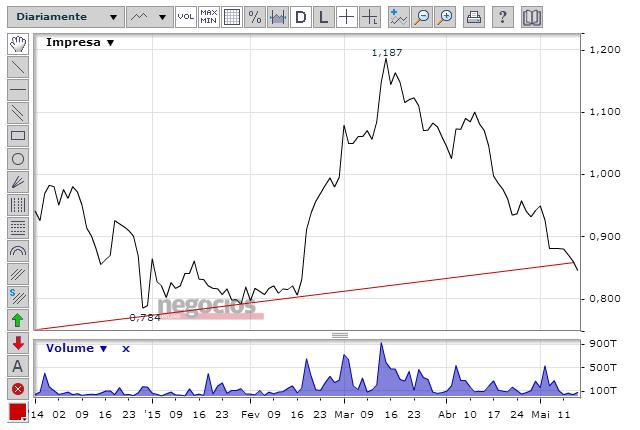
Task: Select the diagonal trend line tool
Action: pyautogui.click(x=18, y=67)
